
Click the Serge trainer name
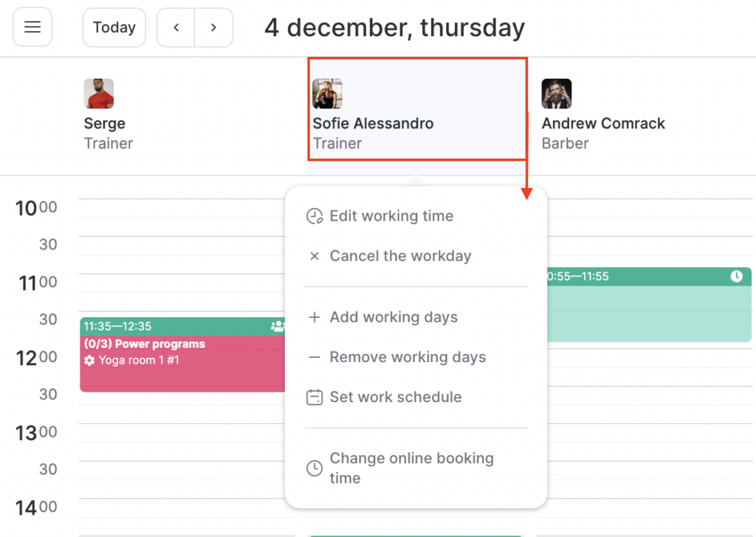[x=105, y=123]
